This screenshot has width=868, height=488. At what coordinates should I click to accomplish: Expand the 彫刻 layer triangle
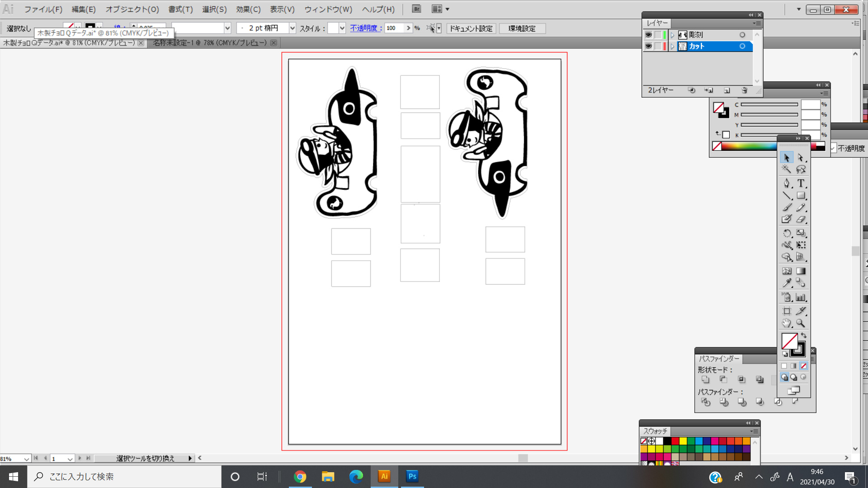point(673,35)
